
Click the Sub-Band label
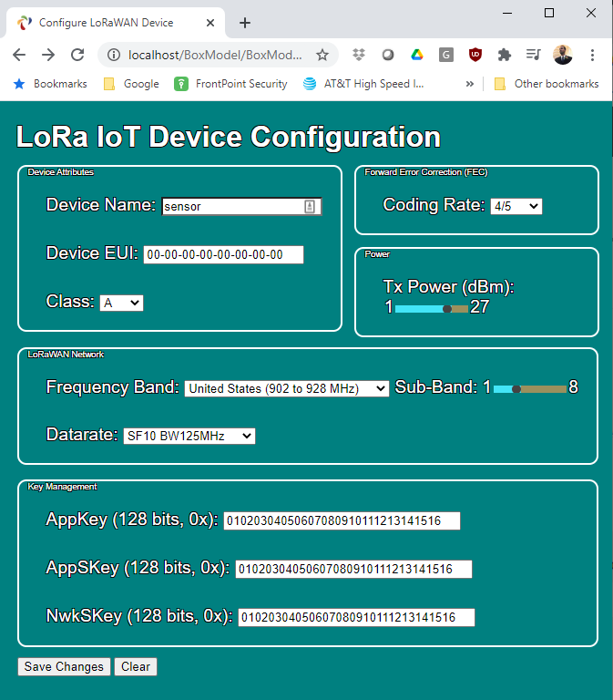[436, 386]
